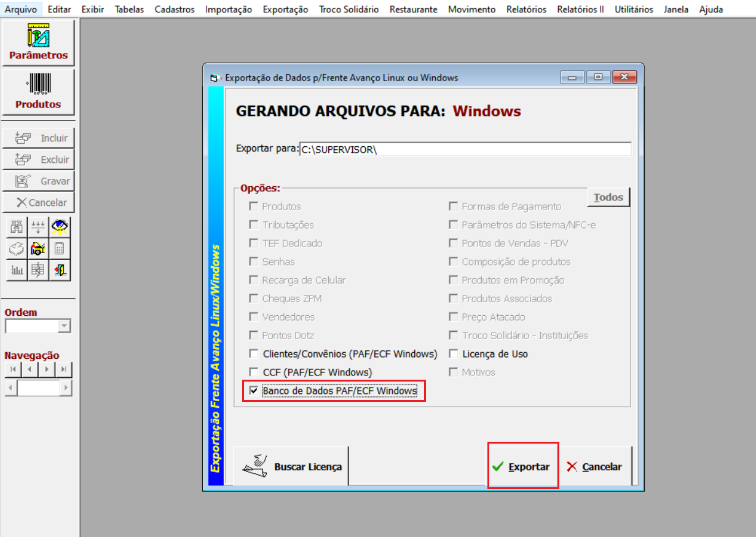Expand the Ordem dropdown

tap(65, 326)
